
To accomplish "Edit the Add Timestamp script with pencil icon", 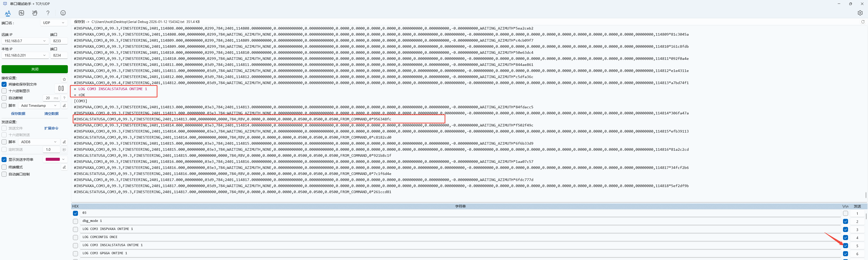I will click(x=64, y=106).
